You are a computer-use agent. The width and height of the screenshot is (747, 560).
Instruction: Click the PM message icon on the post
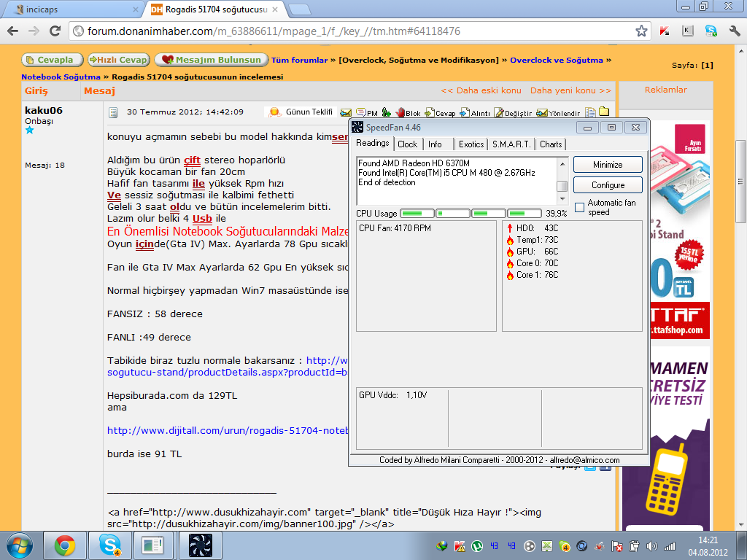click(x=367, y=113)
